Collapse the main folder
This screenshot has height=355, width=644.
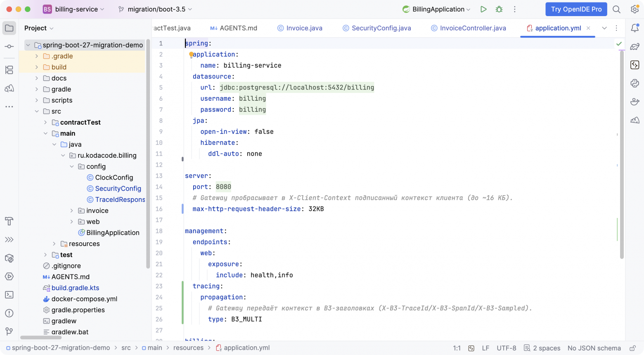point(45,133)
